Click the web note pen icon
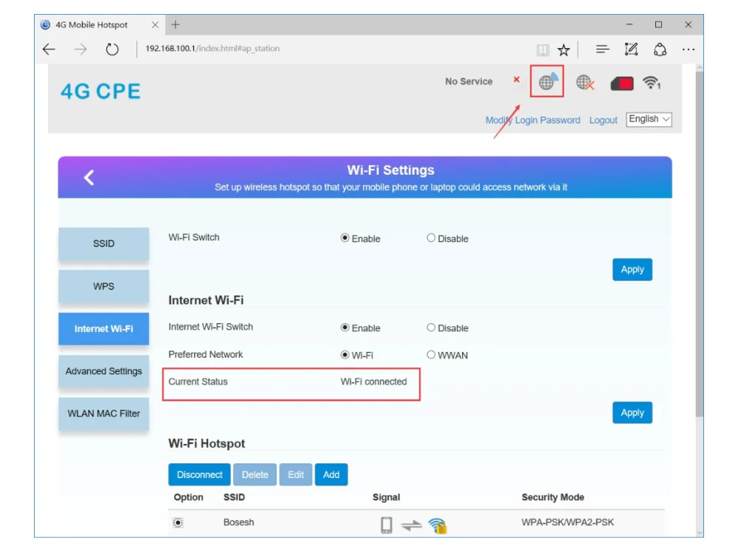The image size is (738, 560). coord(631,49)
